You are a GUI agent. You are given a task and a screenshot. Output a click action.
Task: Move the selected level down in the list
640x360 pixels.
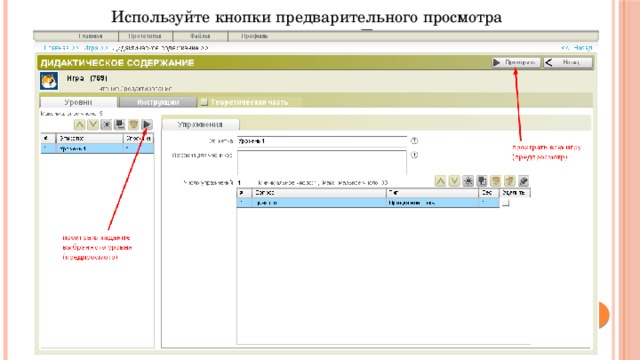point(93,124)
